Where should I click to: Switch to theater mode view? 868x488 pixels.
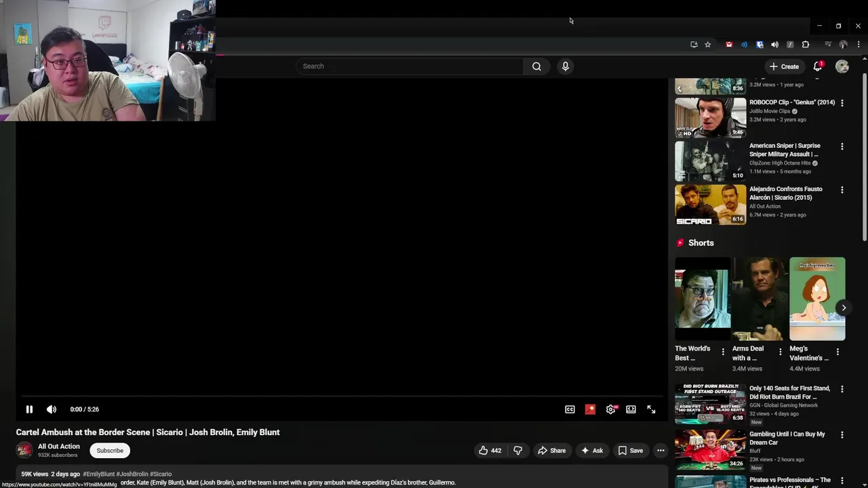(x=631, y=409)
